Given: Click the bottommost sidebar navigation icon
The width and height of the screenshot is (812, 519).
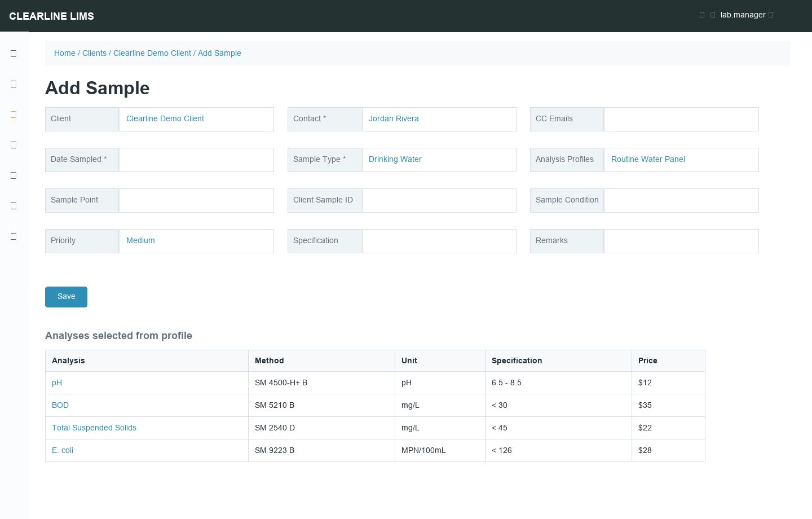Looking at the screenshot, I should (14, 236).
